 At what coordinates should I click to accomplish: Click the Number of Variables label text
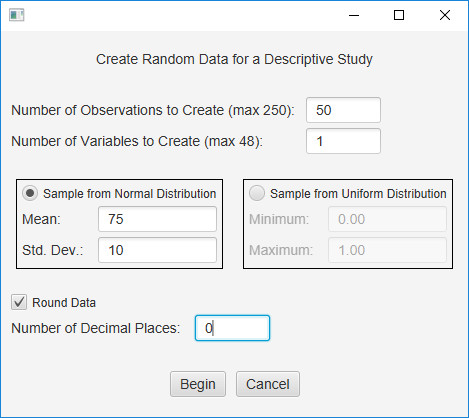click(x=137, y=141)
